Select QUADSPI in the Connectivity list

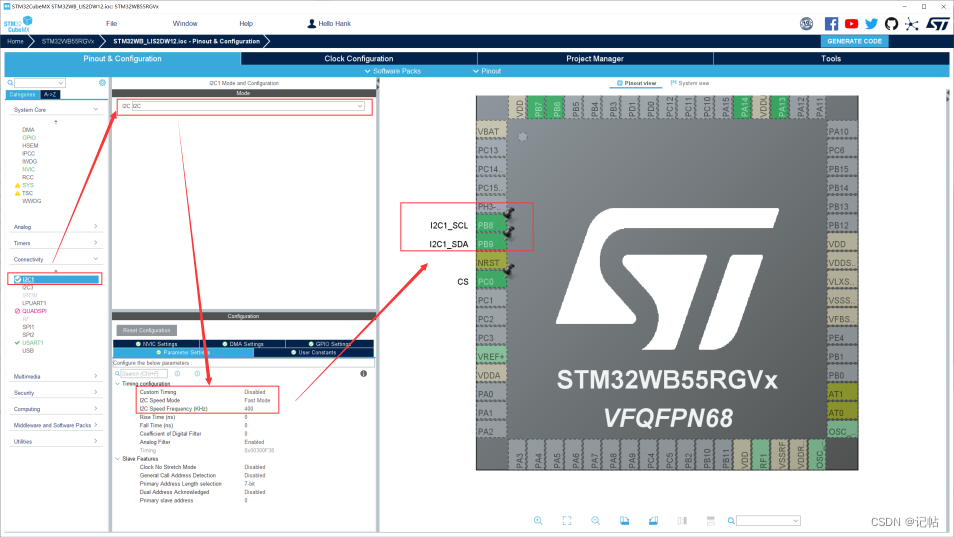coord(34,311)
